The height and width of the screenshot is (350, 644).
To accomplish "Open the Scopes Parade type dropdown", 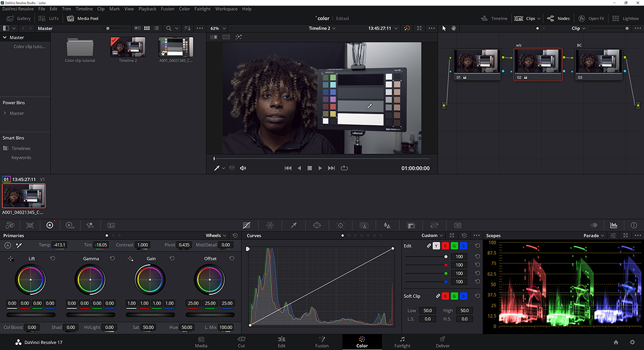I will pyautogui.click(x=594, y=235).
